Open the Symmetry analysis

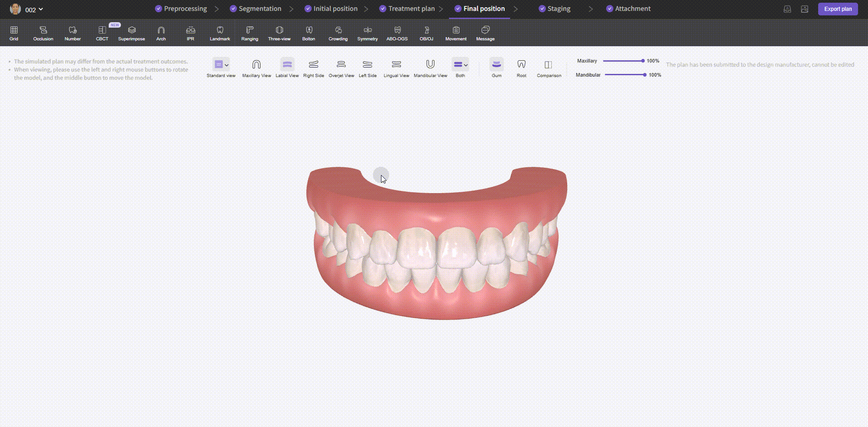point(367,33)
